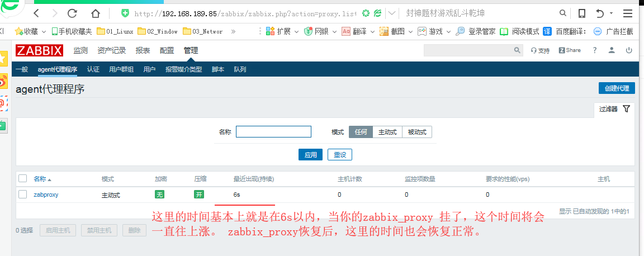This screenshot has width=644, height=256.
Task: Open the browser home page icon
Action: pyautogui.click(x=95, y=13)
